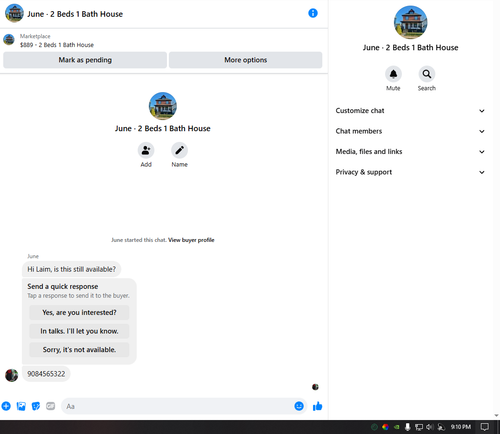Screen dimensions: 500x434
Task: Send quick reply 'Yes, are you interested?'
Action: [x=79, y=313]
